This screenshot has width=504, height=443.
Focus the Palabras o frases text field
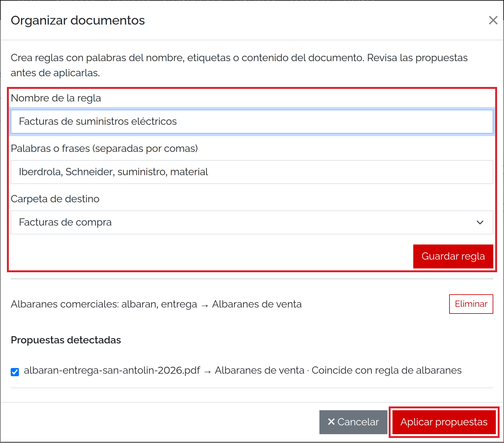coord(252,172)
